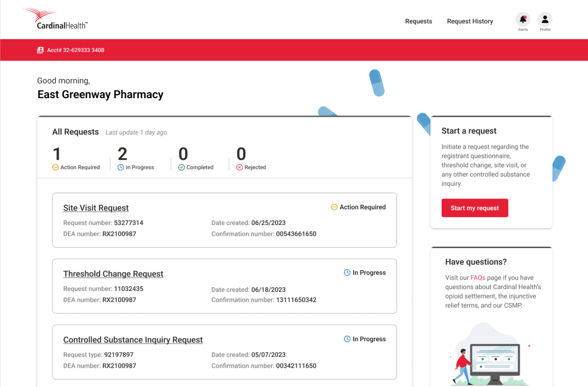Click Action Required label on Site Visit Request card
588x387 pixels.
click(363, 207)
